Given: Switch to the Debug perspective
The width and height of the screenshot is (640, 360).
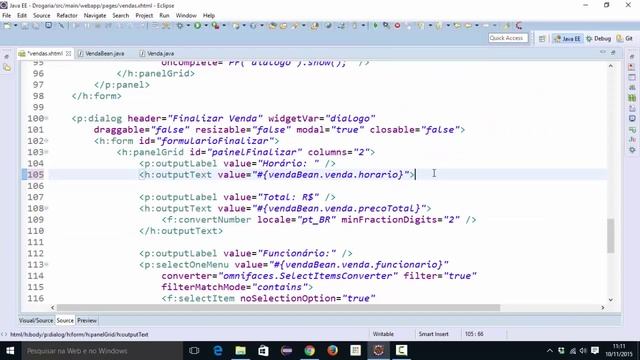Looking at the screenshot, I should [598, 38].
